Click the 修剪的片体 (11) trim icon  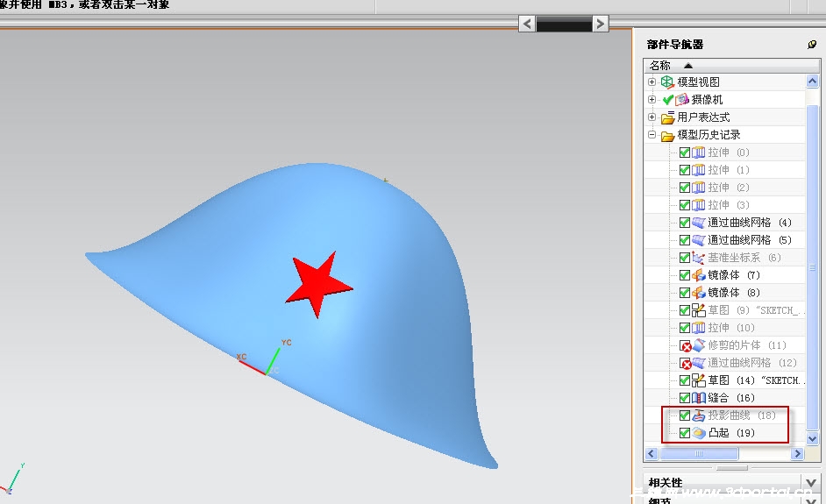click(x=699, y=345)
